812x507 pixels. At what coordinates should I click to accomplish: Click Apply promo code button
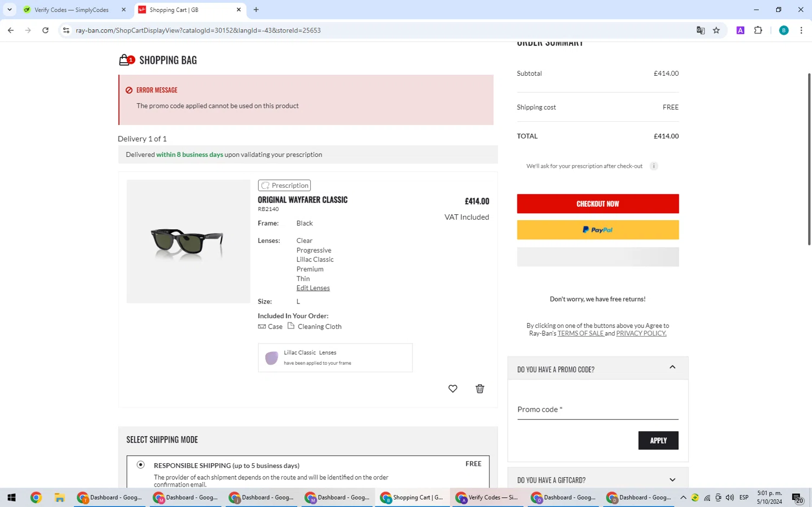658,440
